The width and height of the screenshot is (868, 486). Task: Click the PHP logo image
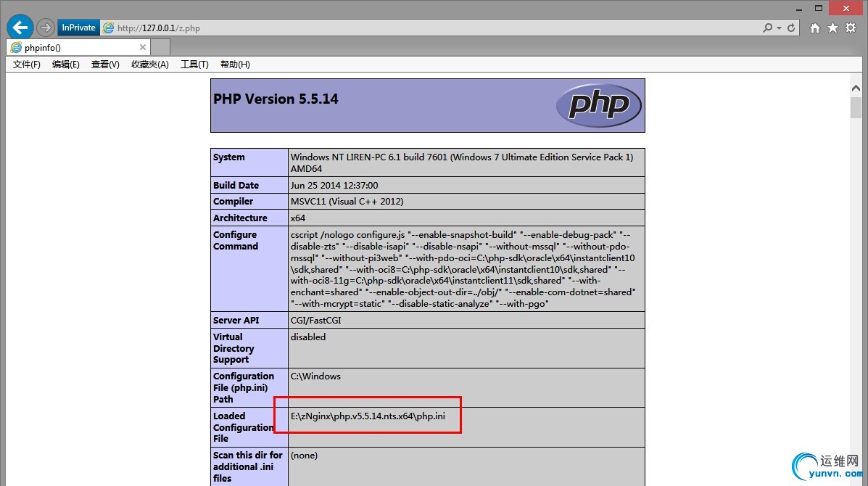(598, 105)
